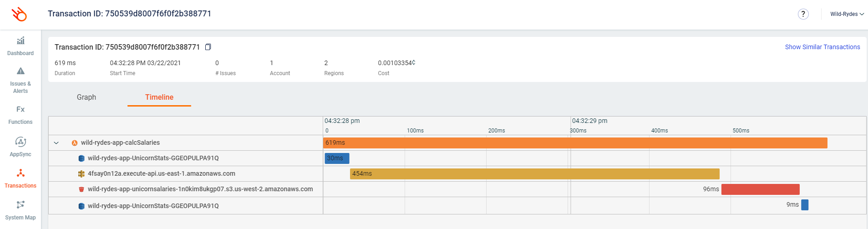Select the yellow 454ms timeline bar
Image resolution: width=868 pixels, height=229 pixels.
[535, 174]
